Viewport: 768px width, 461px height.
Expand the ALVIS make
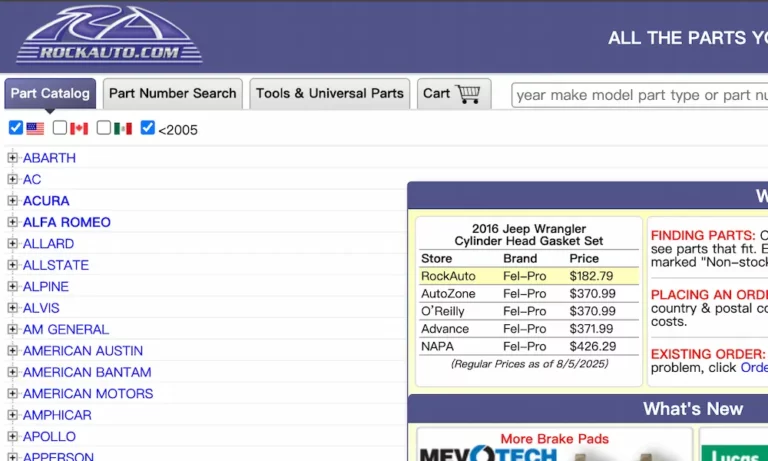[13, 308]
